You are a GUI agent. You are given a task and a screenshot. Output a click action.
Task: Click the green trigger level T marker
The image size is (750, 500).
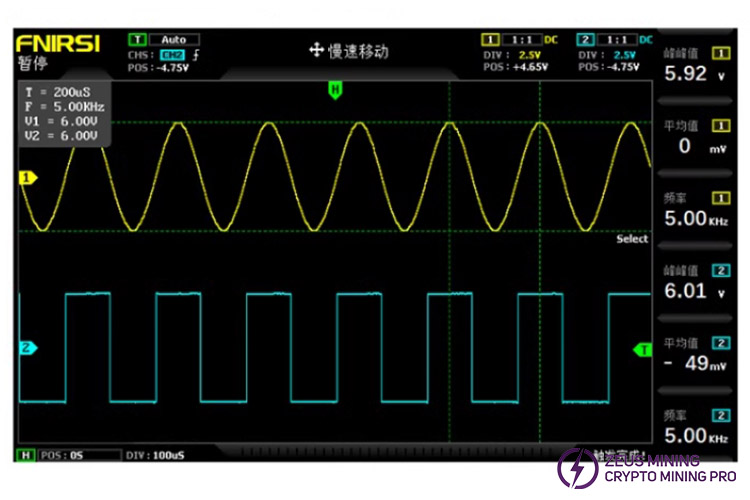click(x=643, y=348)
